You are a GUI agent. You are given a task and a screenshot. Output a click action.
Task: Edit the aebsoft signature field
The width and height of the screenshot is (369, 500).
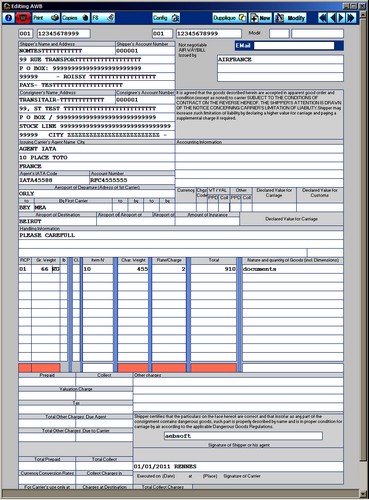pos(243,436)
